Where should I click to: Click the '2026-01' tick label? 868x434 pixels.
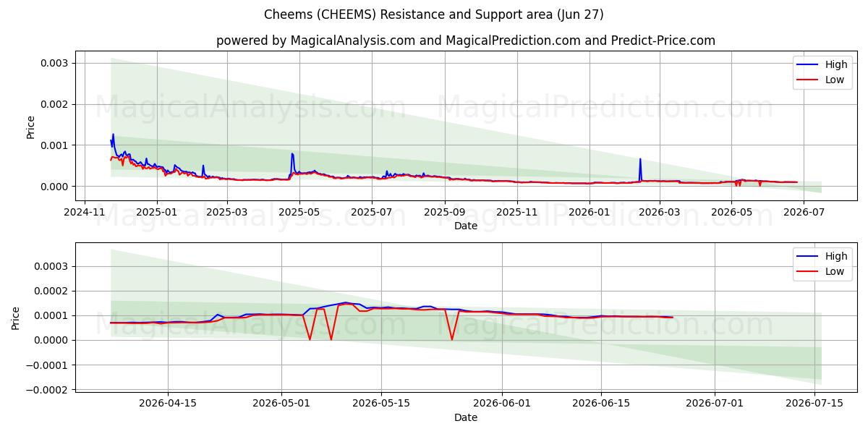[589, 212]
